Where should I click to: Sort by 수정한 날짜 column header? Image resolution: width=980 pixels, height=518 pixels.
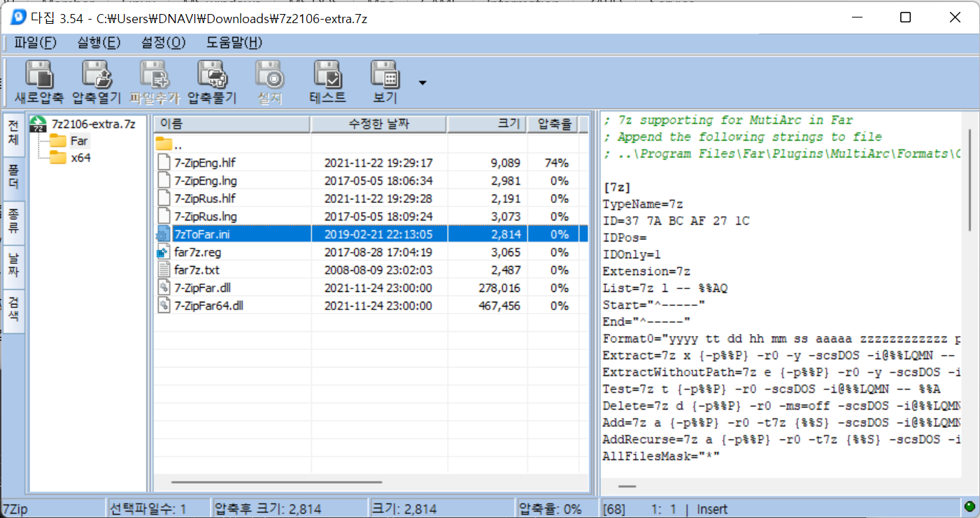(378, 124)
